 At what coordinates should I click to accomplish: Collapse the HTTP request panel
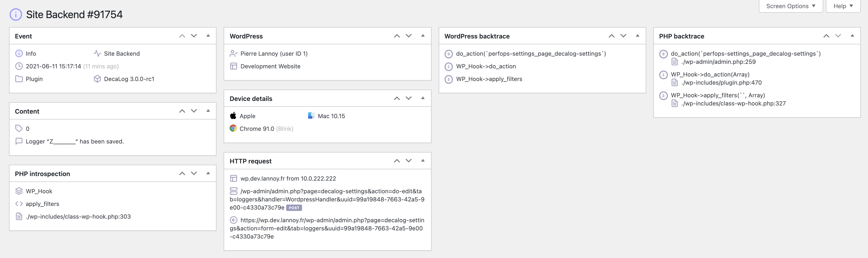422,161
